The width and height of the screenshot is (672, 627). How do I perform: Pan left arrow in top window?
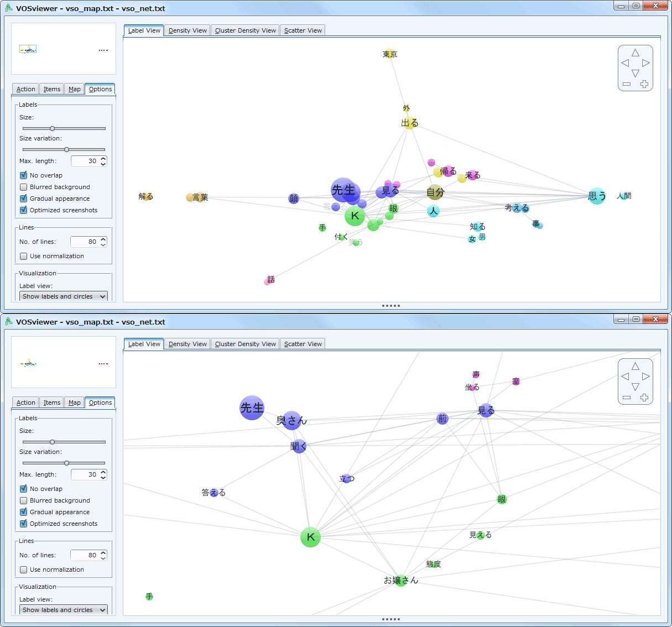click(625, 63)
